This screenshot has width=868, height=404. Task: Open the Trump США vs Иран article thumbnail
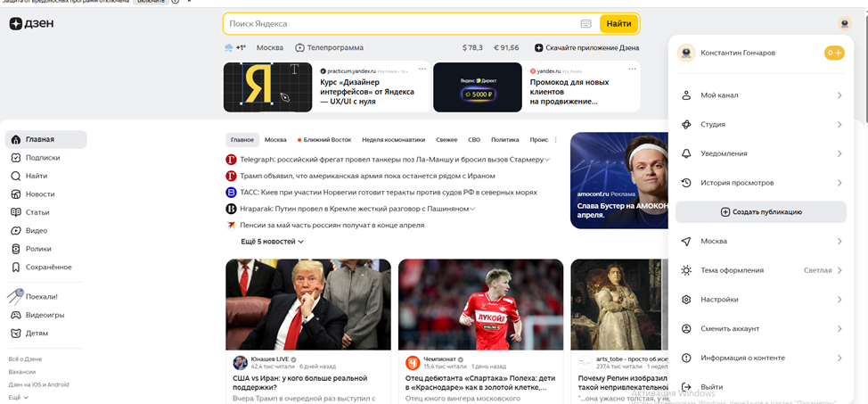point(308,304)
